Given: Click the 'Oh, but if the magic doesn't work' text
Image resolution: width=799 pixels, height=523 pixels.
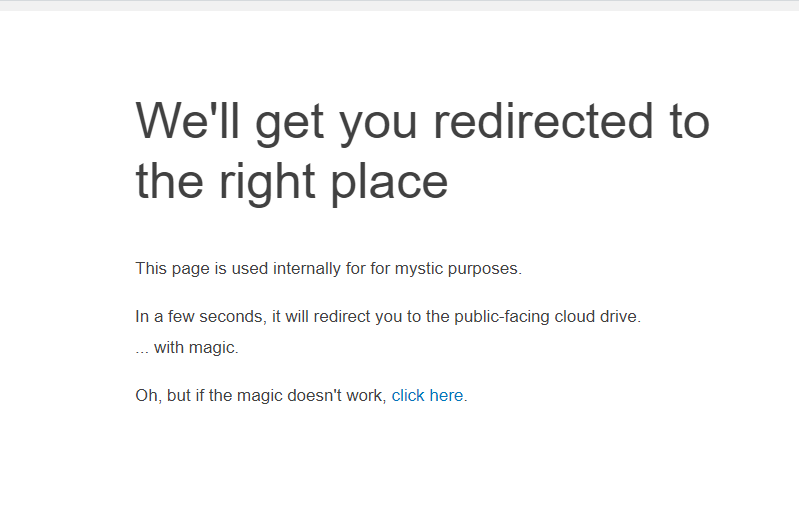Looking at the screenshot, I should pos(261,396).
